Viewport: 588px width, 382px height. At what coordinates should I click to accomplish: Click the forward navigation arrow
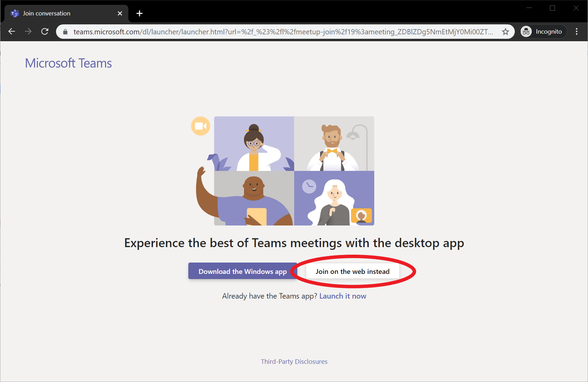pos(28,31)
